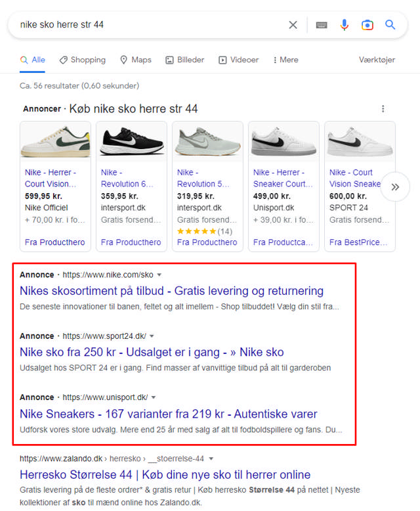420x511 pixels.
Task: Open the Herresko Størrelse 44 Zalando result
Action: 165,475
